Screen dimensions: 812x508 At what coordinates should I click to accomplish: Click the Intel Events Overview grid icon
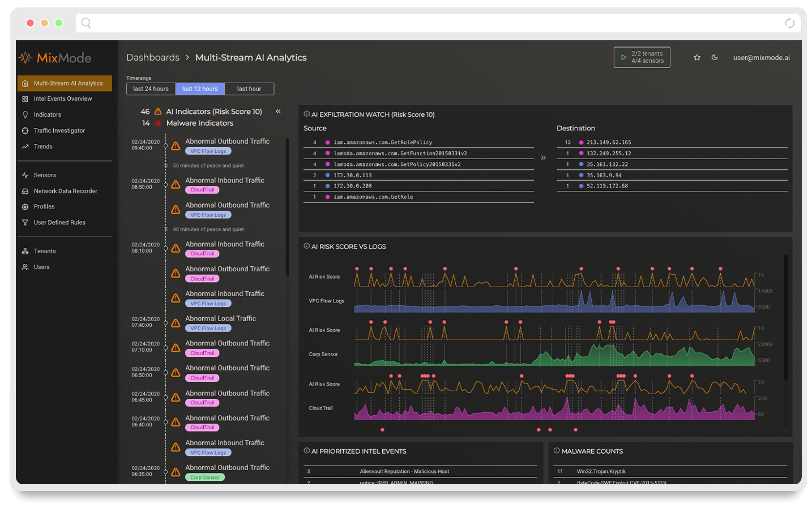[x=25, y=99]
